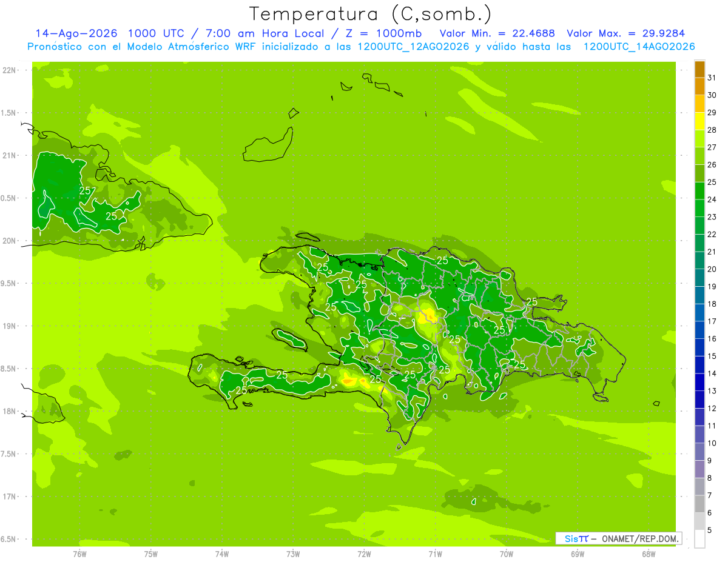
Task: Click the 70W longitude axis label
Action: (x=507, y=554)
